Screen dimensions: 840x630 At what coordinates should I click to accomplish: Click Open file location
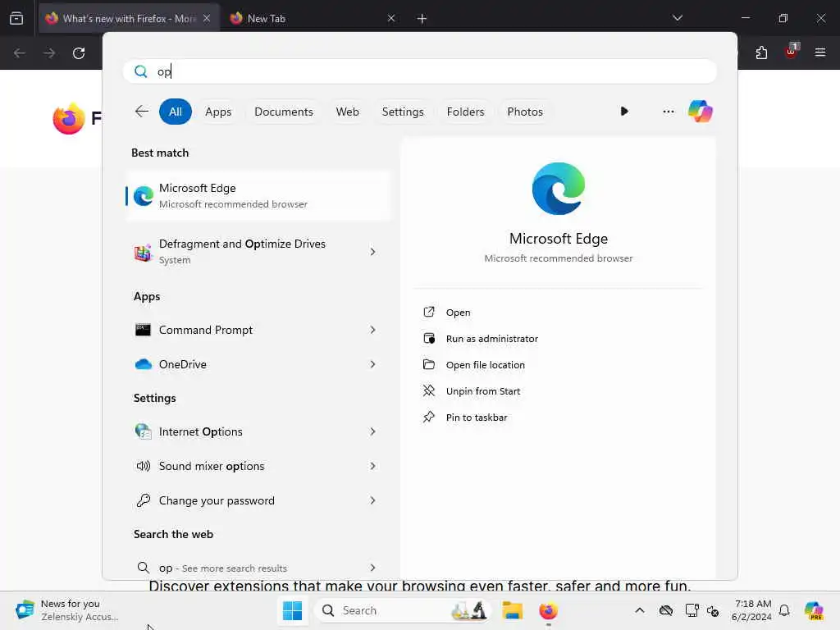click(486, 365)
